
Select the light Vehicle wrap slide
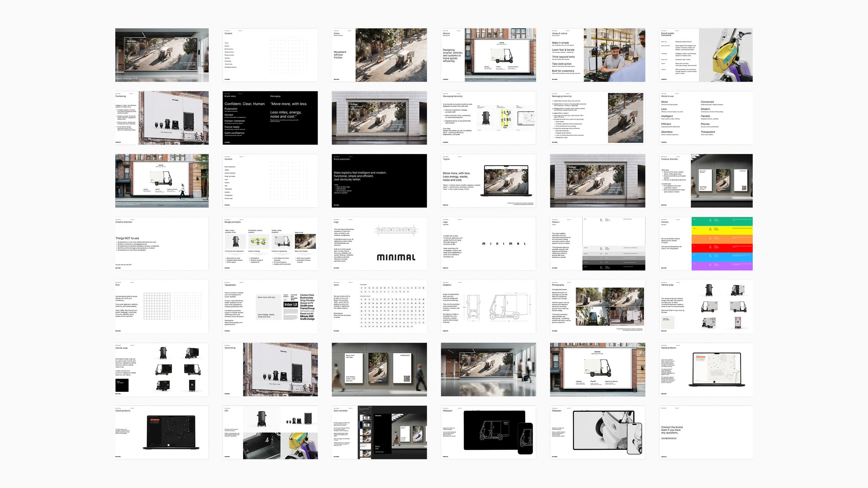706,306
